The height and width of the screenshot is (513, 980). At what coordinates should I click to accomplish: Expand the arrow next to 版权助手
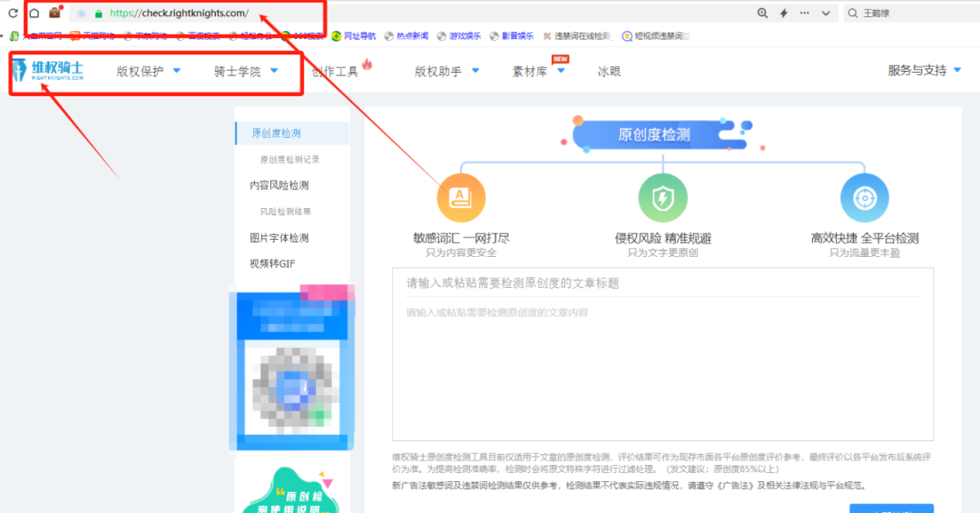tap(475, 71)
